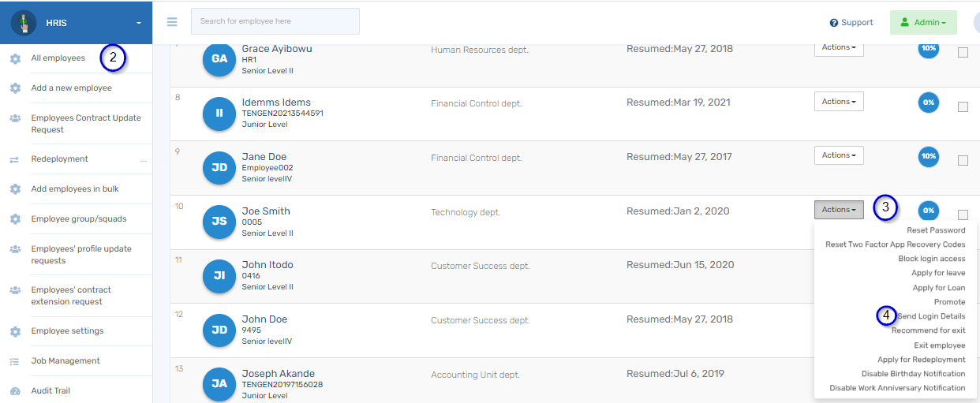Click gear icon beside All employees
The width and height of the screenshot is (980, 403).
(15, 58)
